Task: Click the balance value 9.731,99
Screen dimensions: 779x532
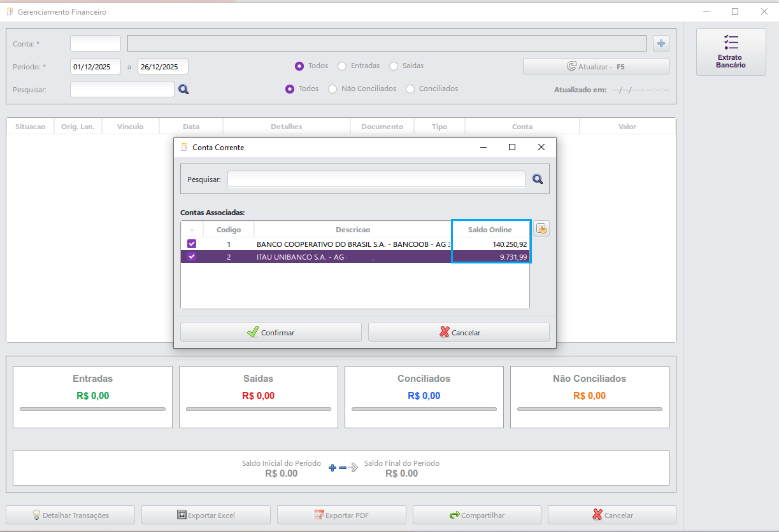Action: pyautogui.click(x=513, y=256)
